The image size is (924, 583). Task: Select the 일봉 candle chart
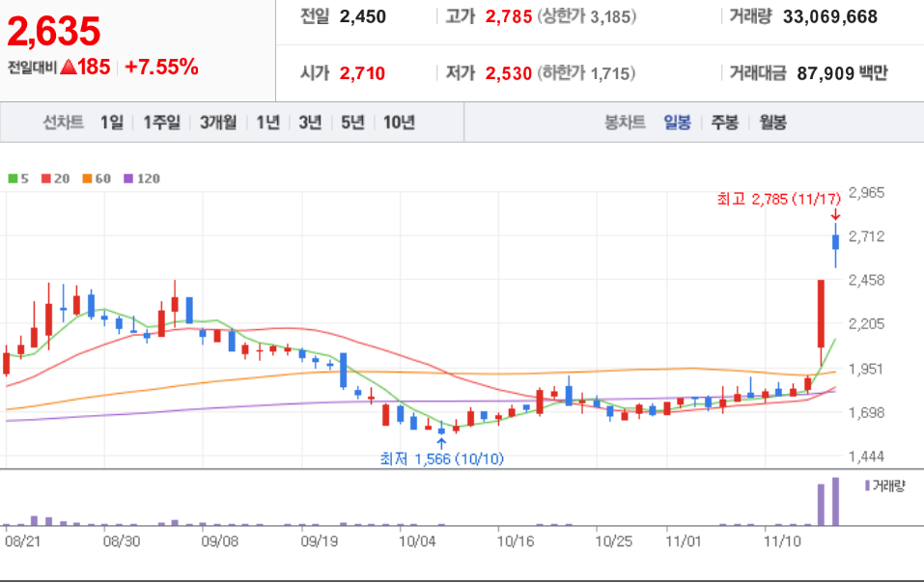[677, 123]
